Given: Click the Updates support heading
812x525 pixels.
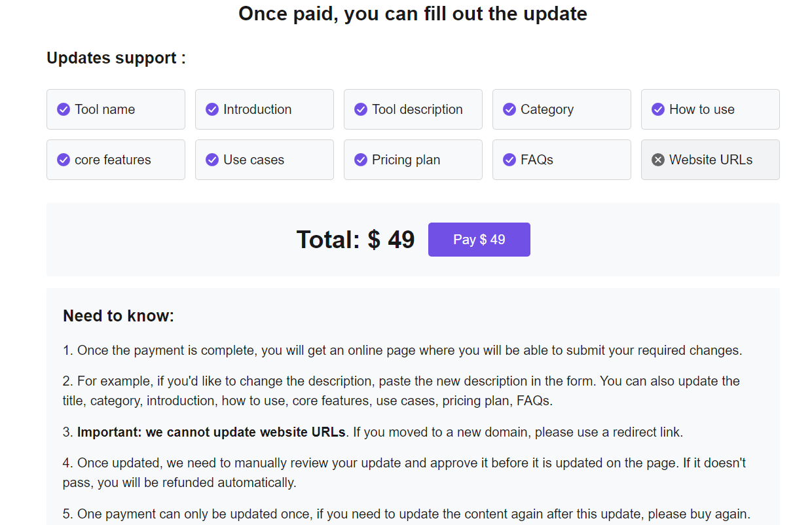Looking at the screenshot, I should click(x=115, y=58).
